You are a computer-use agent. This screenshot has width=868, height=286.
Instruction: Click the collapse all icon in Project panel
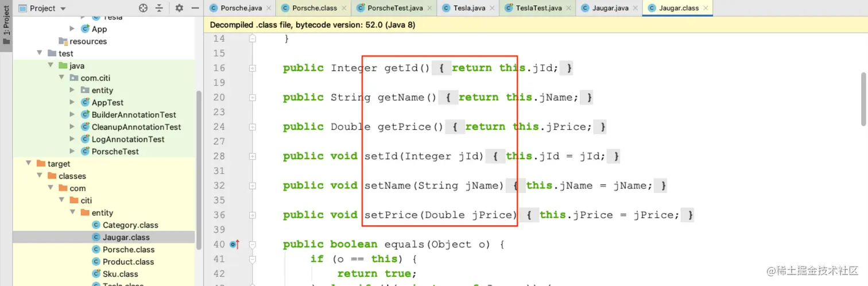pos(160,8)
